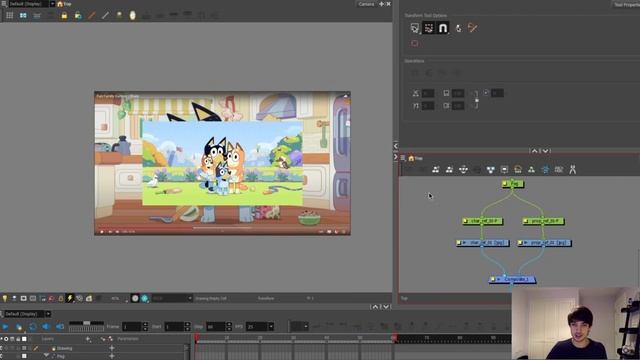Click the X position field in Tool Properties
This screenshot has height=360, width=640.
[428, 93]
